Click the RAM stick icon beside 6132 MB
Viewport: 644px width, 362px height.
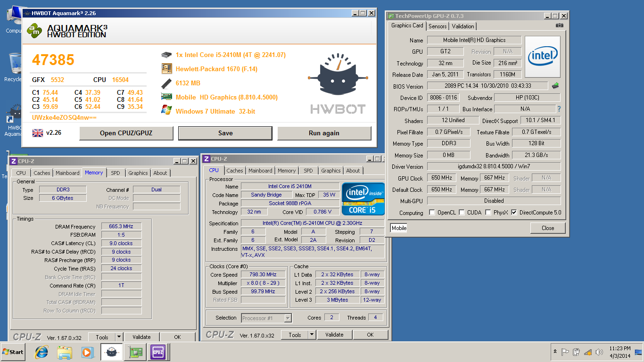pyautogui.click(x=166, y=83)
